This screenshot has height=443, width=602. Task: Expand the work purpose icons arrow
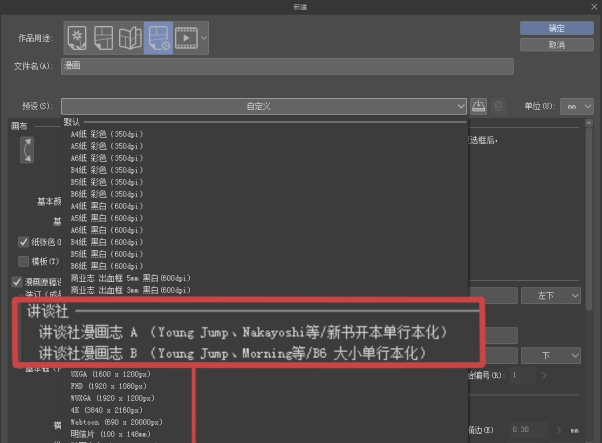pos(204,38)
